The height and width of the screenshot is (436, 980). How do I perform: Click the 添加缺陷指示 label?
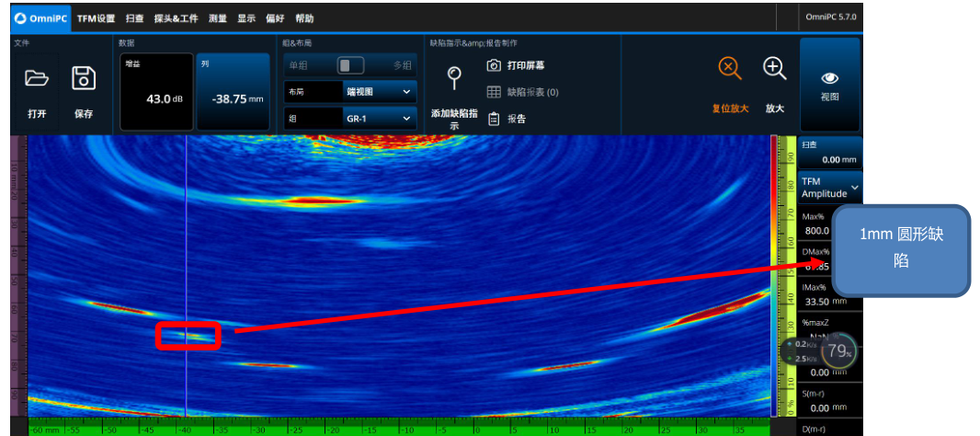point(454,120)
